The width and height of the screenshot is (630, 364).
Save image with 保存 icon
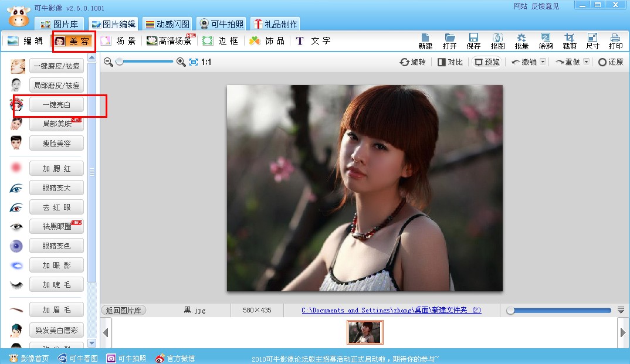pos(473,42)
